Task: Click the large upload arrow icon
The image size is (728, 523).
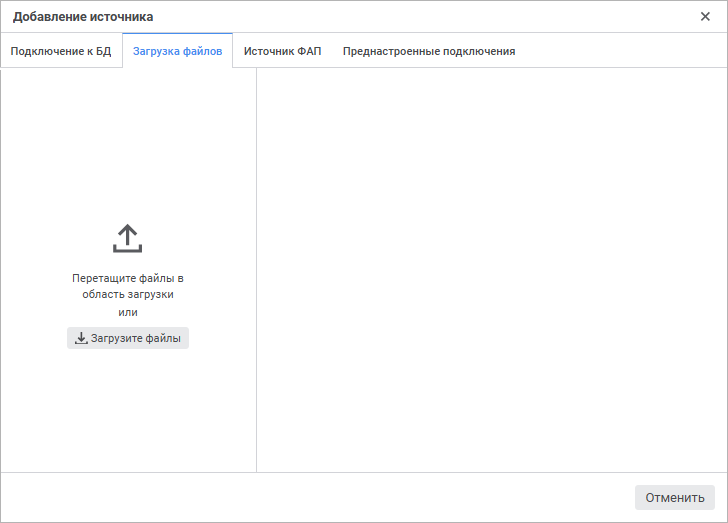Action: pos(128,238)
